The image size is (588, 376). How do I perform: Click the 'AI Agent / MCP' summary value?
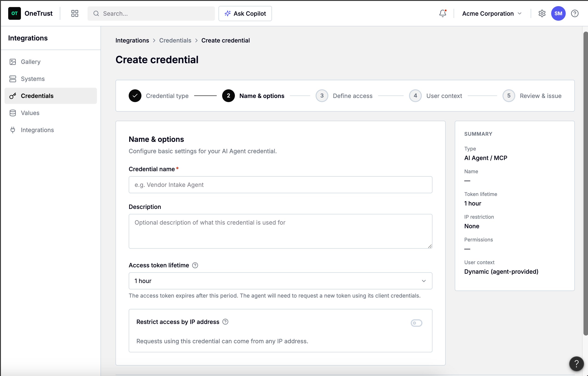[x=486, y=158]
